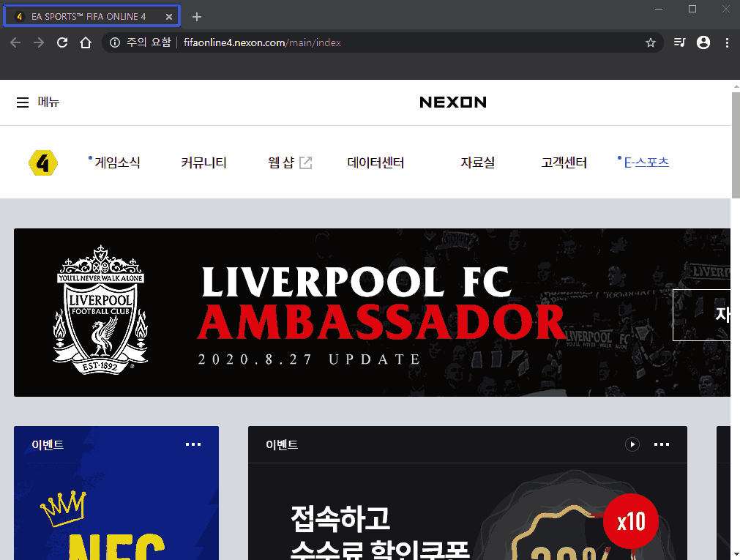Open the 데이터센터 menu
The width and height of the screenshot is (740, 560).
(x=375, y=163)
